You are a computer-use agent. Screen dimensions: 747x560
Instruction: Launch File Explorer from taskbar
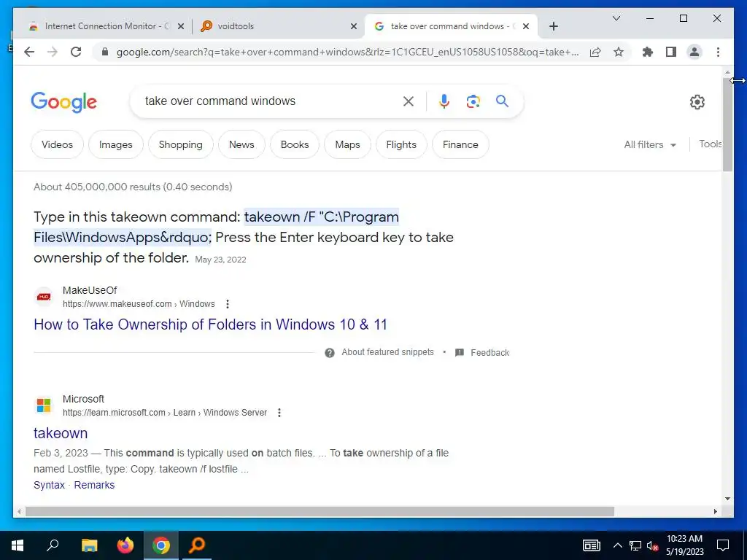[89, 545]
